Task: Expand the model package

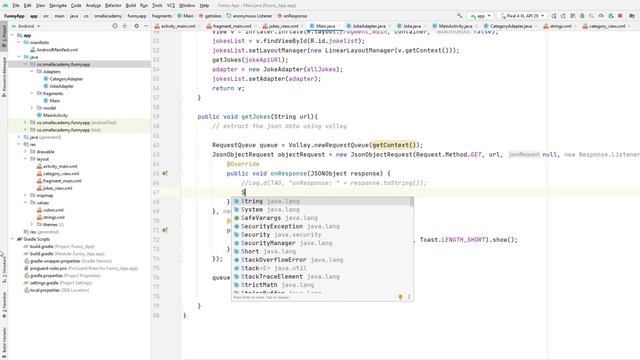Action: pos(32,108)
